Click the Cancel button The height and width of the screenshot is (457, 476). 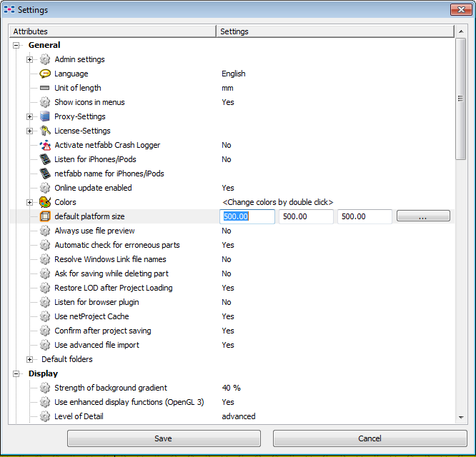(370, 438)
